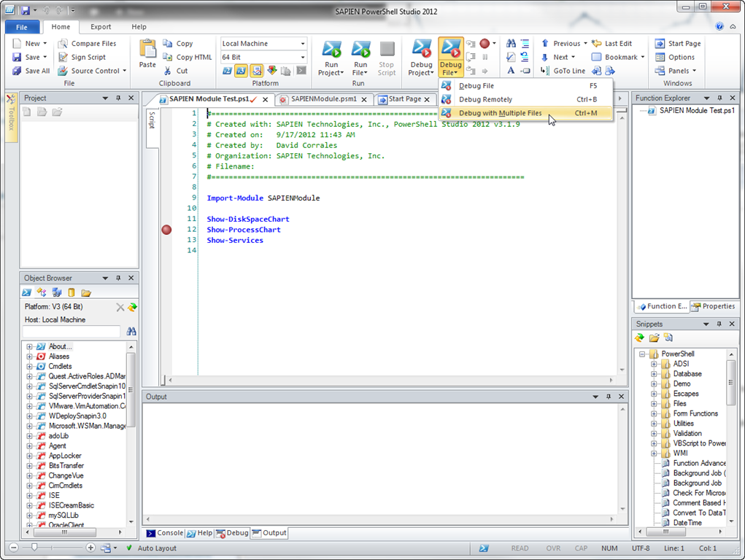
Task: Click the Run File icon
Action: click(360, 49)
